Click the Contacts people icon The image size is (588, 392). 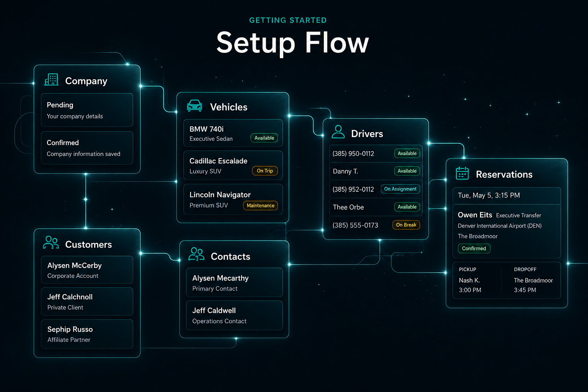pos(196,254)
